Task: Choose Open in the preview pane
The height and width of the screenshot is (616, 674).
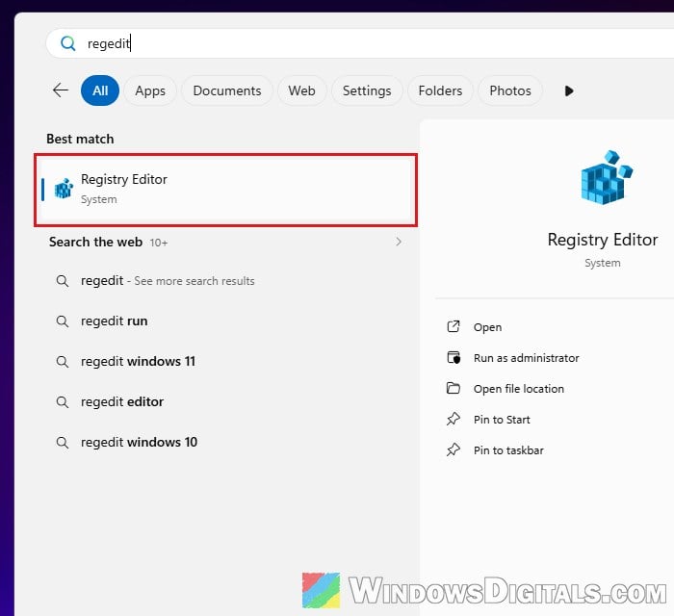Action: [487, 327]
